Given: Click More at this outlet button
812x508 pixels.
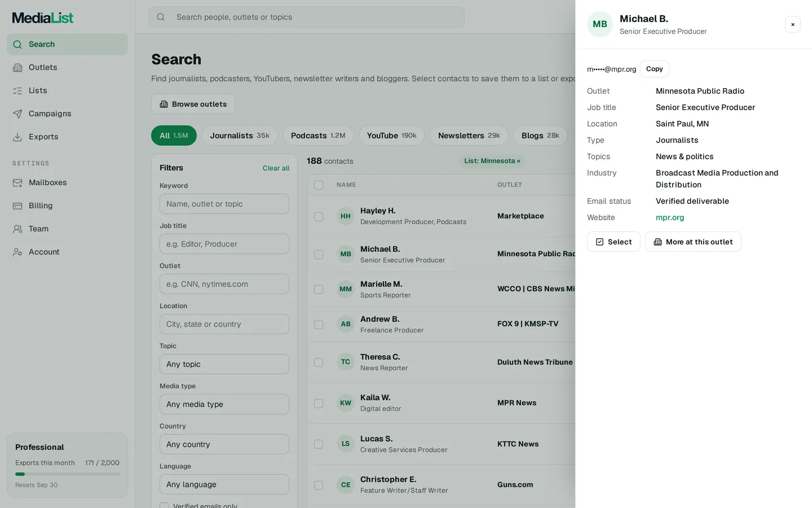Looking at the screenshot, I should 693,242.
